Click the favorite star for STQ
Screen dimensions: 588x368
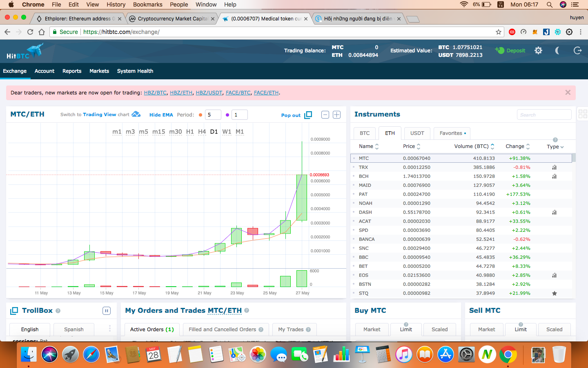pyautogui.click(x=554, y=293)
